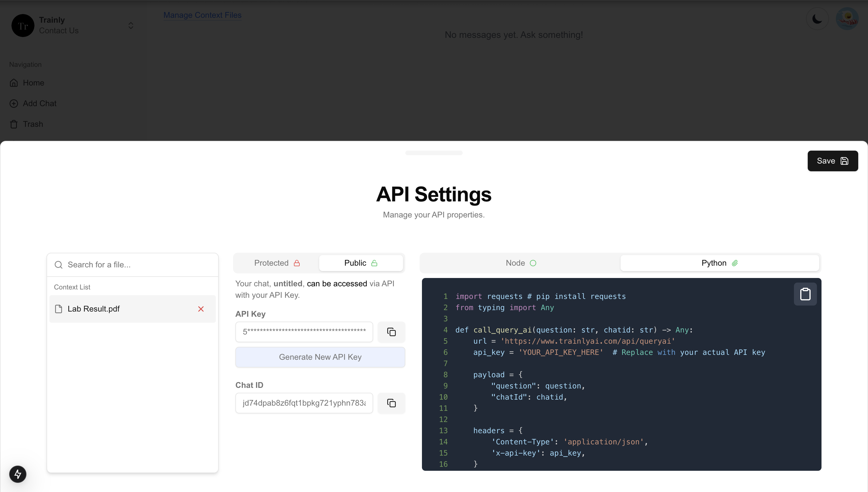Screen dimensions: 868x492
Task: Open the Trash navigation item
Action: [33, 124]
